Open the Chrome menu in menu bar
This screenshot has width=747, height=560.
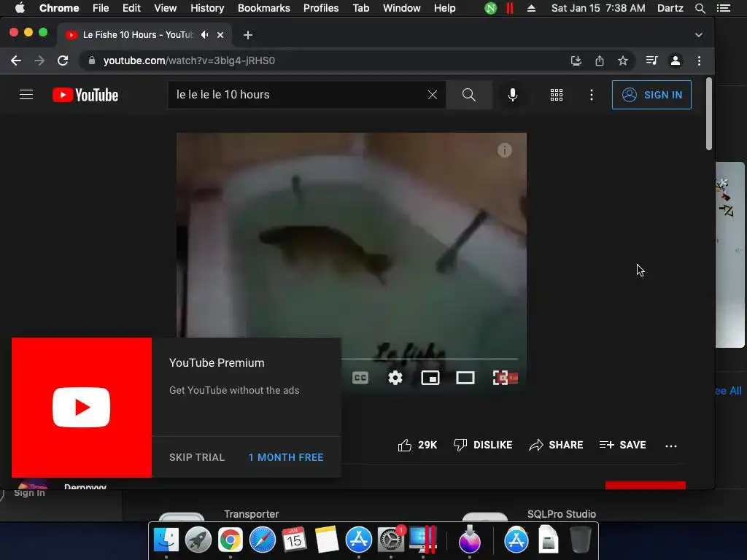click(x=59, y=8)
